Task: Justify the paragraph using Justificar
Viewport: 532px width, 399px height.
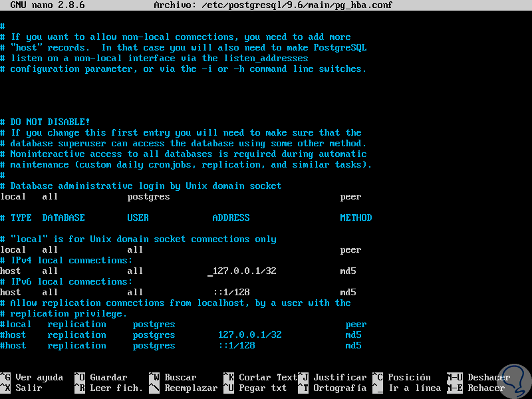Action: 340,377
